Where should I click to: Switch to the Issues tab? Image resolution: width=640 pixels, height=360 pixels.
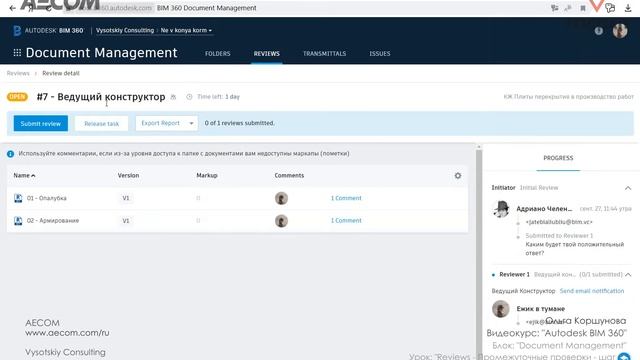click(x=380, y=53)
